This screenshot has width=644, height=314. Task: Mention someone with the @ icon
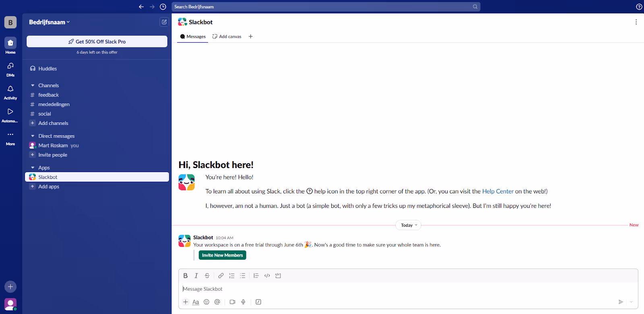[217, 302]
